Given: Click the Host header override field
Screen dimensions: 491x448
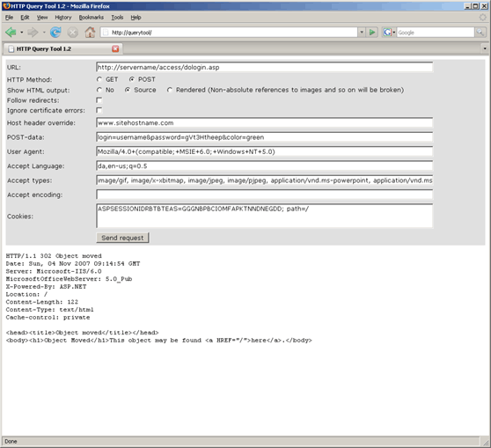Looking at the screenshot, I should [264, 123].
